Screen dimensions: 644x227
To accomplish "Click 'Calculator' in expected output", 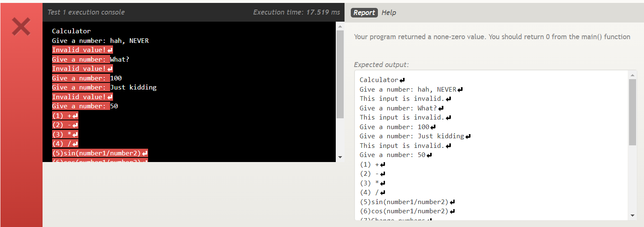I will point(382,80).
